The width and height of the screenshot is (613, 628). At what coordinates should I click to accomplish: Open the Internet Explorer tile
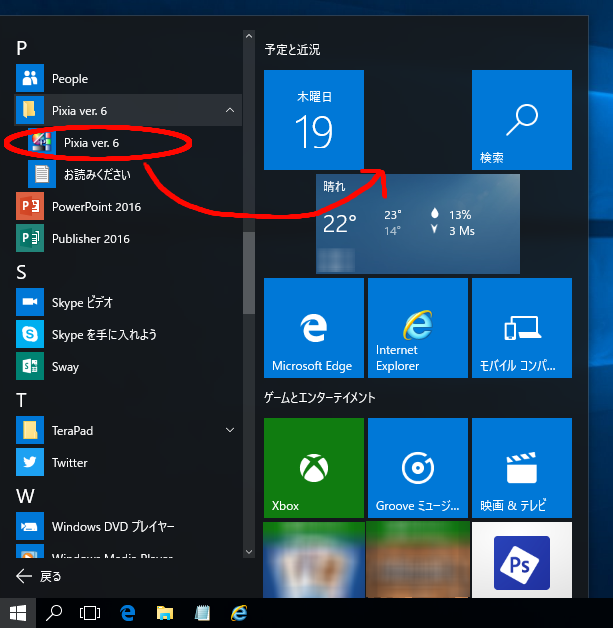tap(418, 328)
